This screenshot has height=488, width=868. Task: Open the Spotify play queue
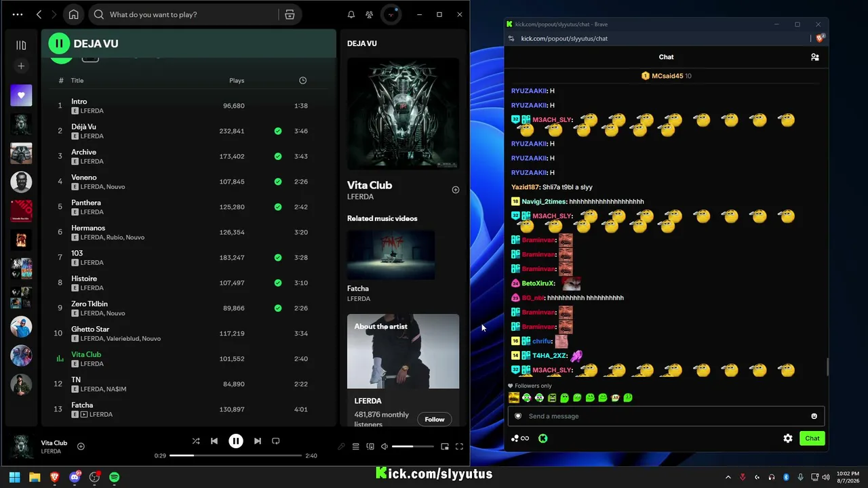[355, 447]
